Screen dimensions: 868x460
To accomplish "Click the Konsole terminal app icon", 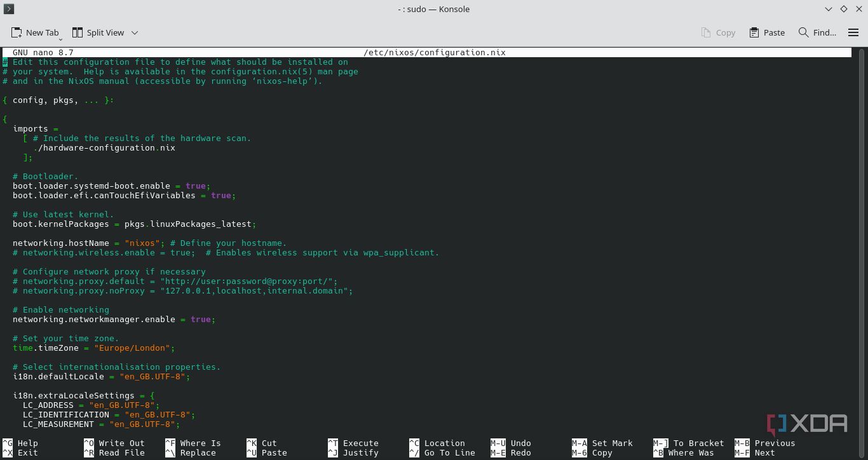I will 9,9.
